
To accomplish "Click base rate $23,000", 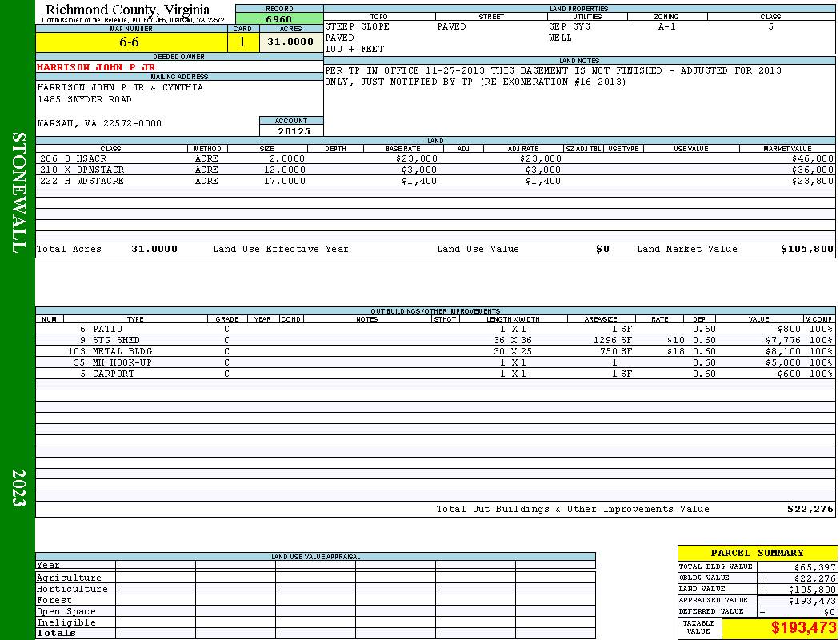I will [x=417, y=159].
